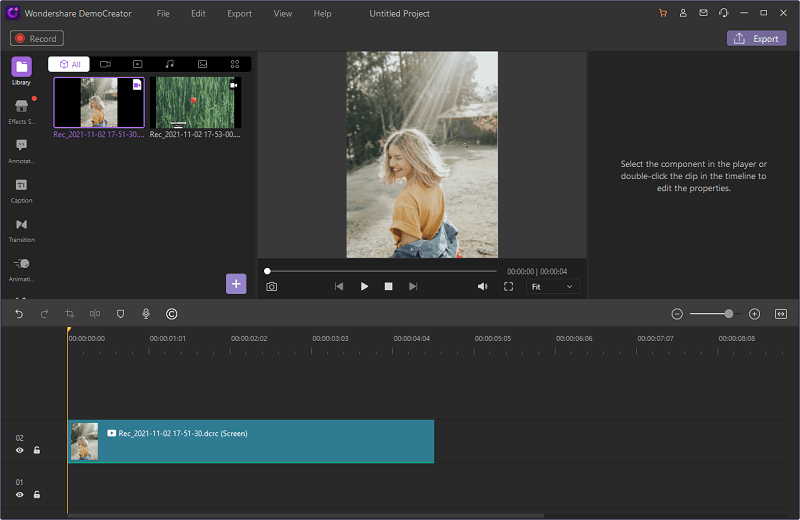Select the Rec_2021-11-02 17-51-30 library thumbnail
Screen dimensions: 800x520
point(99,102)
